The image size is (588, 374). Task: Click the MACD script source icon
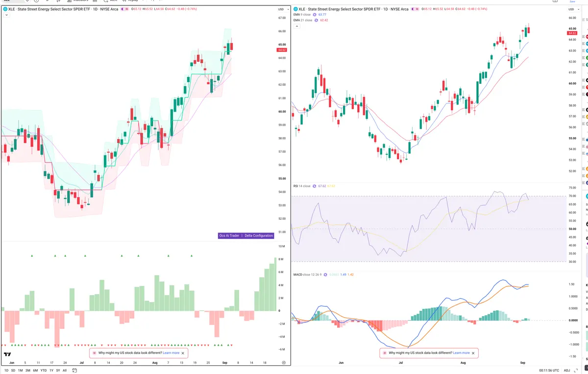pos(325,275)
